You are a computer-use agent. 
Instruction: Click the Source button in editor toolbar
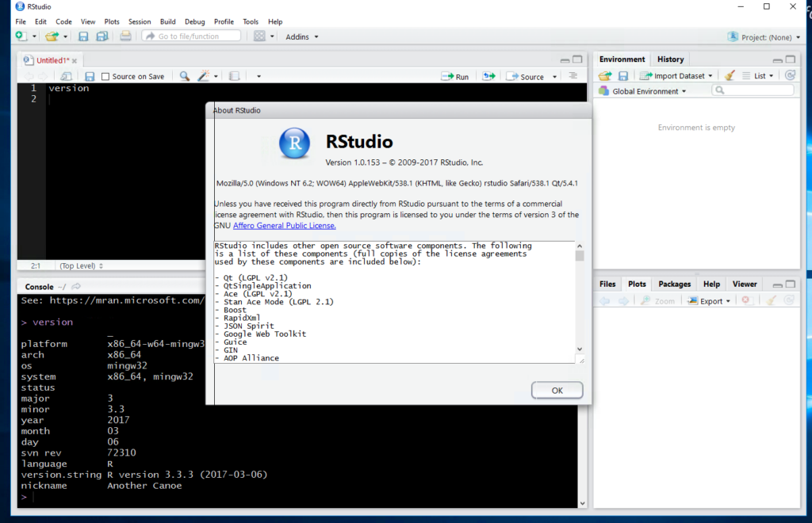(x=526, y=77)
